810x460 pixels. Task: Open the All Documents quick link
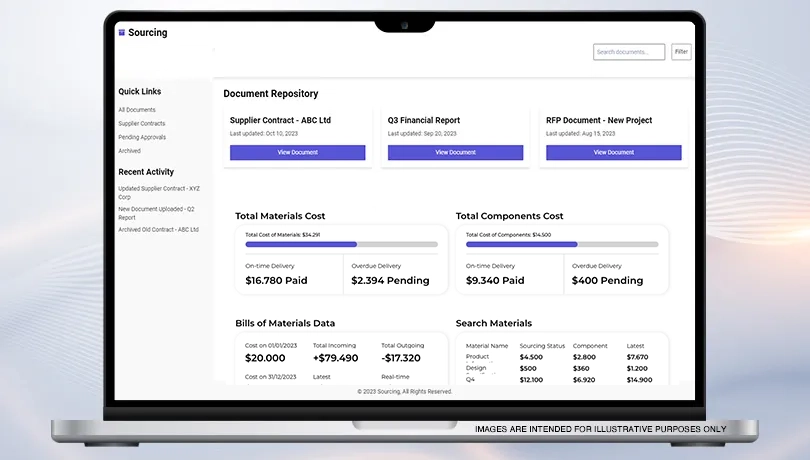click(137, 110)
